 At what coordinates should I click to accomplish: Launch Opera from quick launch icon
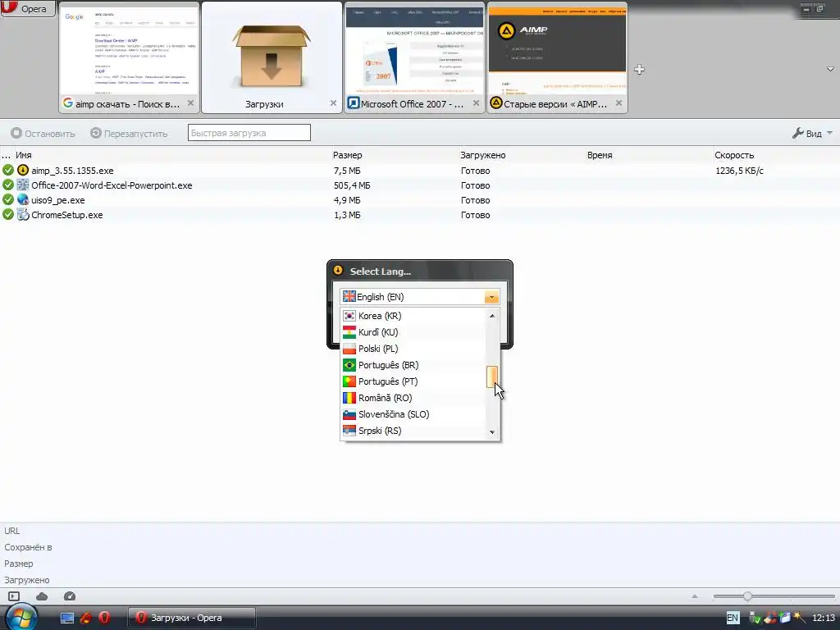pyautogui.click(x=104, y=618)
